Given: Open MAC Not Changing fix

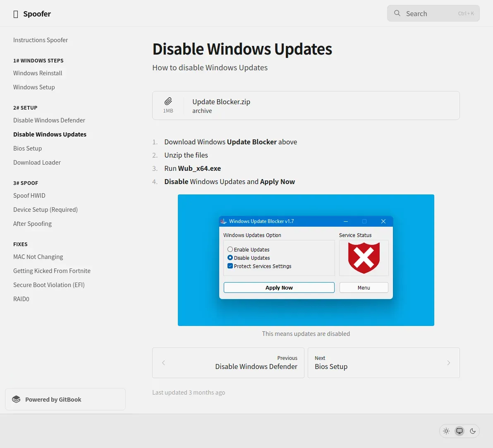Looking at the screenshot, I should click(x=38, y=257).
